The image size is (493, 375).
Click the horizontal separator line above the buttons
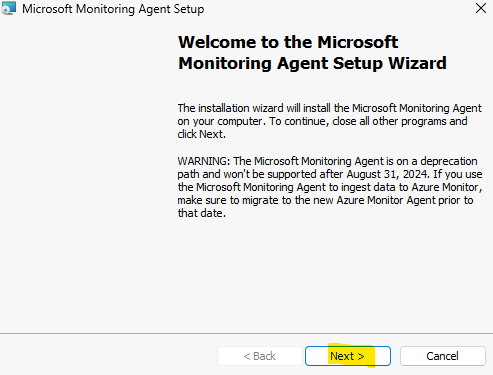tap(246, 333)
